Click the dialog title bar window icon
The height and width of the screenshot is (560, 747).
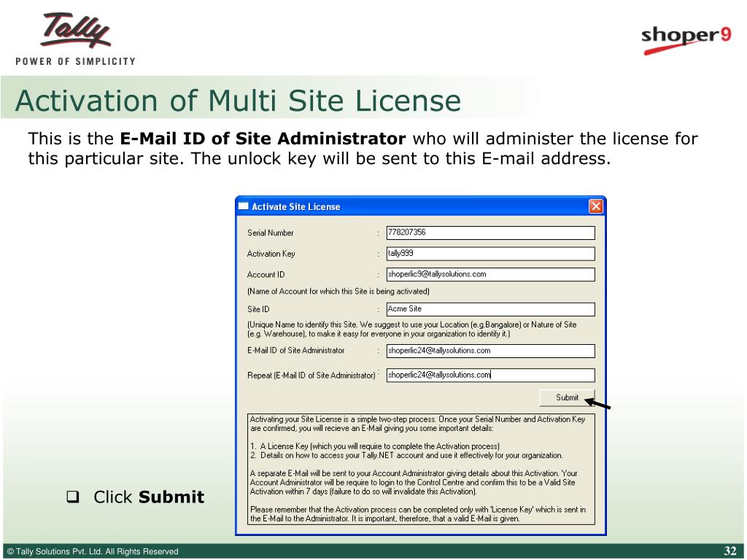pyautogui.click(x=244, y=206)
